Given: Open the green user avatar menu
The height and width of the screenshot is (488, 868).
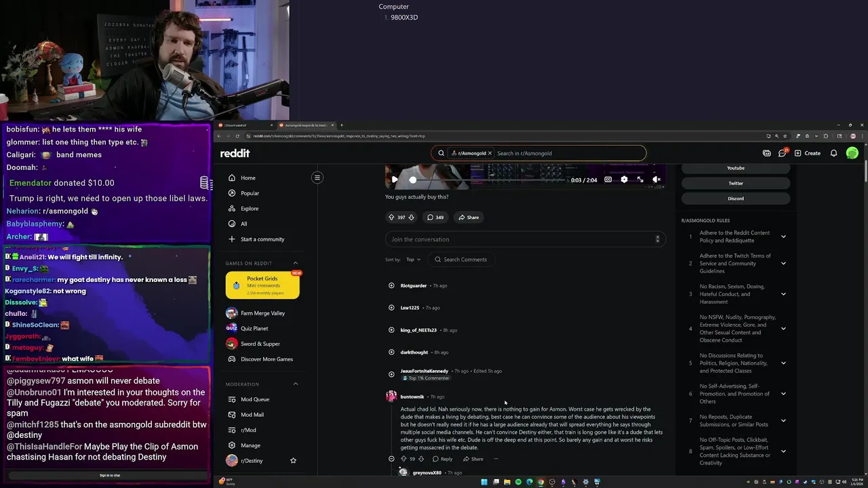Looking at the screenshot, I should pos(852,153).
